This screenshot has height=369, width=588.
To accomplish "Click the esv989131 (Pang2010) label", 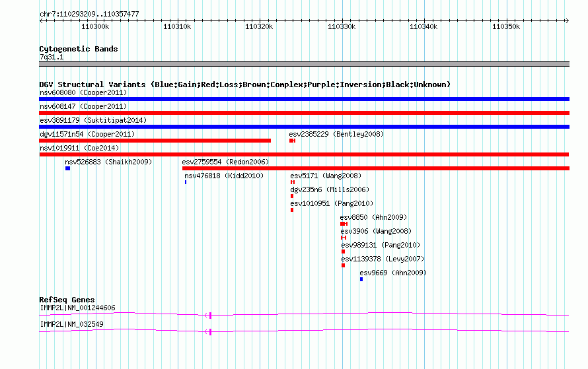I will tap(381, 245).
